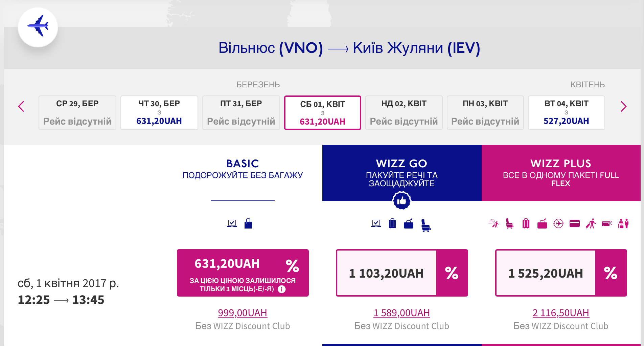The image size is (644, 346).
Task: Click the airplane logo icon at top left
Action: [38, 26]
